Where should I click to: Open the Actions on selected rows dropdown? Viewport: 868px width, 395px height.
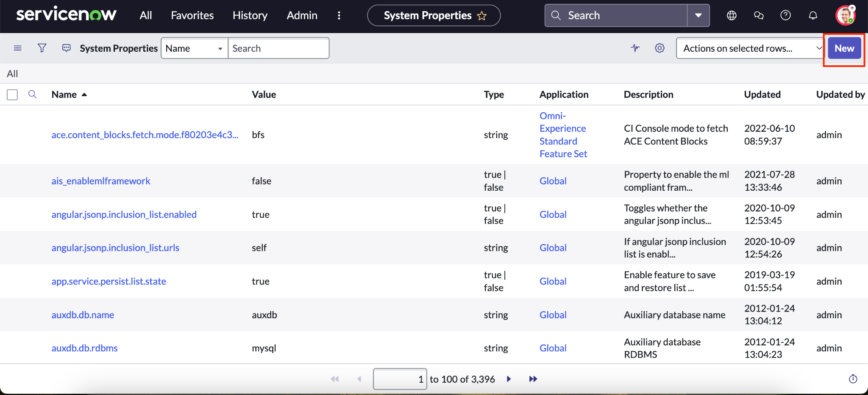coord(749,48)
